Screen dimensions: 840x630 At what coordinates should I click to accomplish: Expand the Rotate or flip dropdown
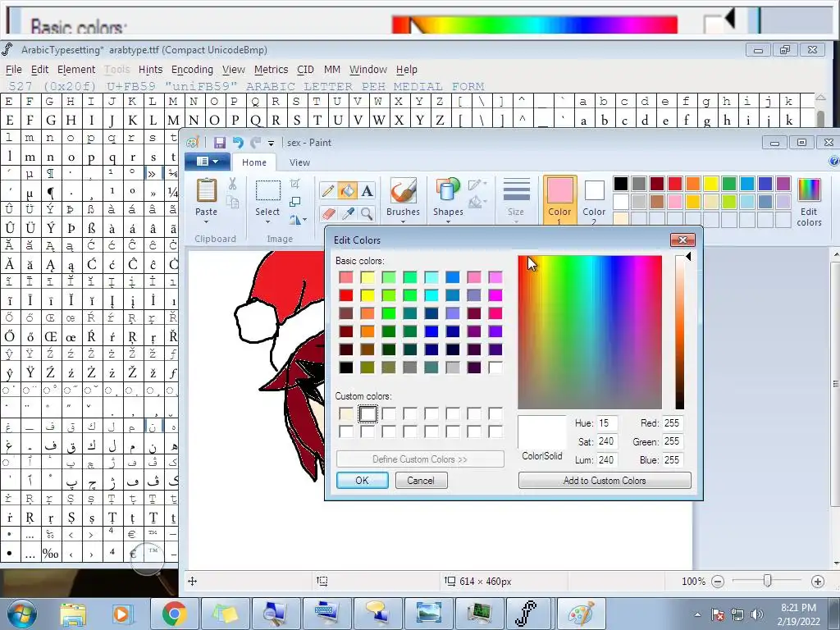(304, 220)
